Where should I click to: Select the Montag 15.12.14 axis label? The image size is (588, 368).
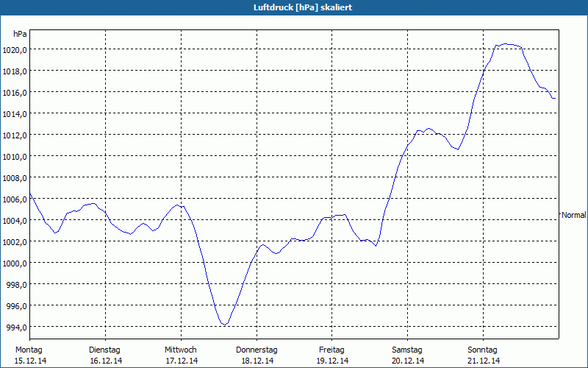coord(30,355)
